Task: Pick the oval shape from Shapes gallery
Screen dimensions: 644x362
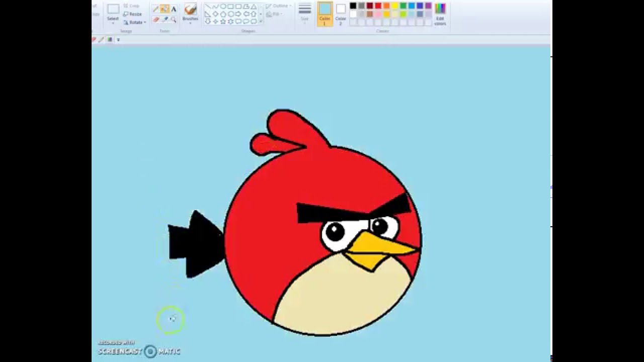Action: pyautogui.click(x=223, y=7)
